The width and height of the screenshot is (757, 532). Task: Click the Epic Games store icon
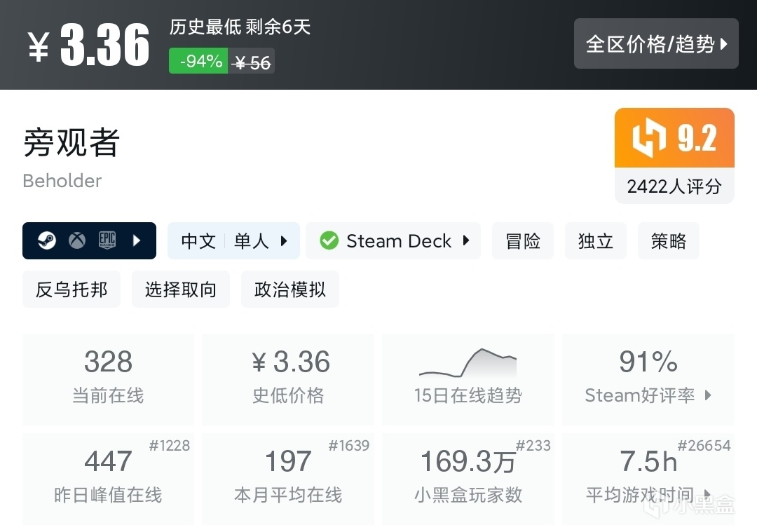coord(107,241)
